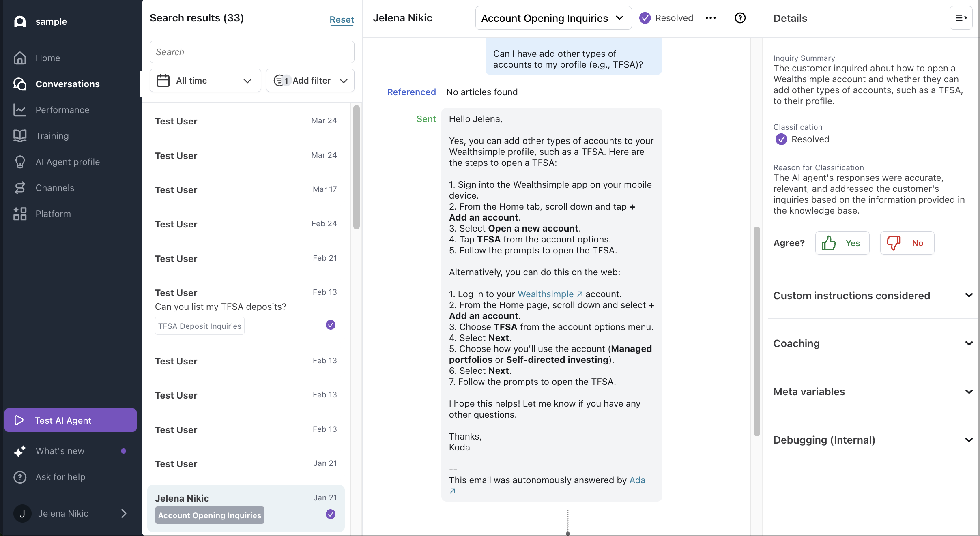Viewport: 980px width, 536px height.
Task: Click the Resolved status checkmark in header
Action: 645,18
